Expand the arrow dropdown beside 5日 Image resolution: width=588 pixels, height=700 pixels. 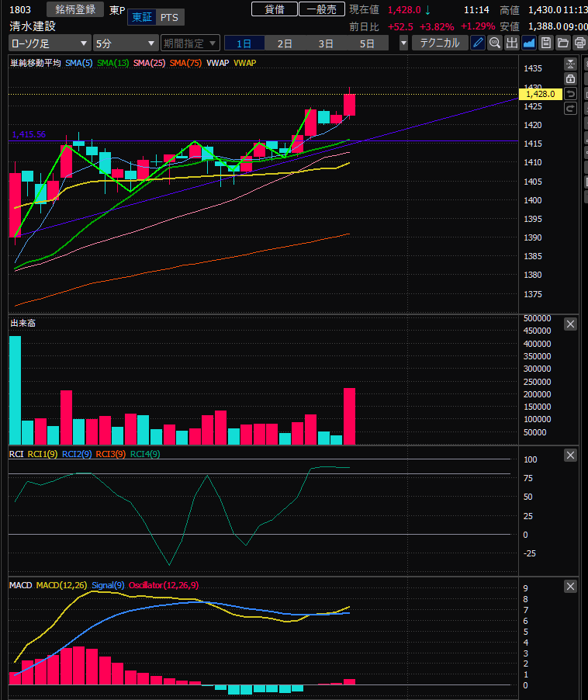coord(403,43)
